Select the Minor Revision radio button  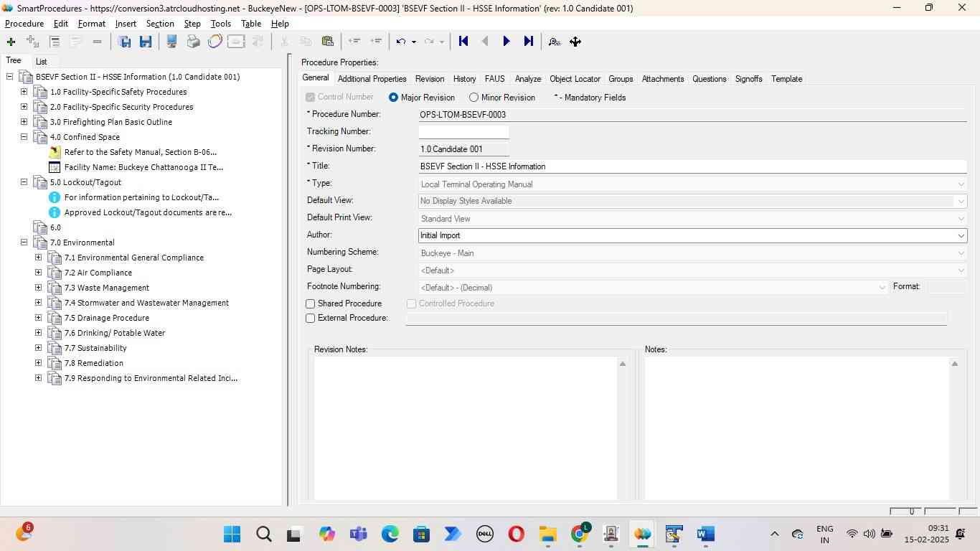point(473,98)
